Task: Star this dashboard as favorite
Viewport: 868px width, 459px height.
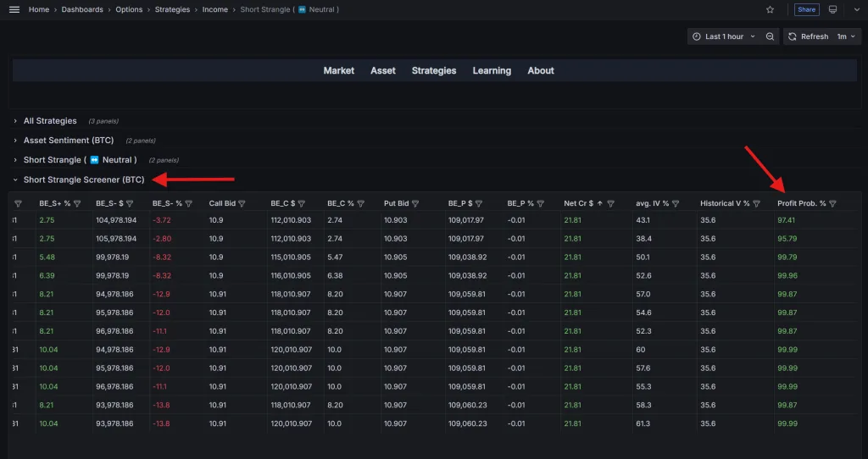Action: [x=770, y=9]
